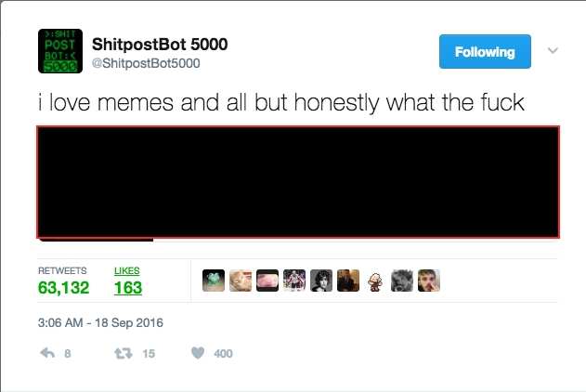The width and height of the screenshot is (586, 392).
Task: View the 163 likes list
Action: click(x=128, y=281)
